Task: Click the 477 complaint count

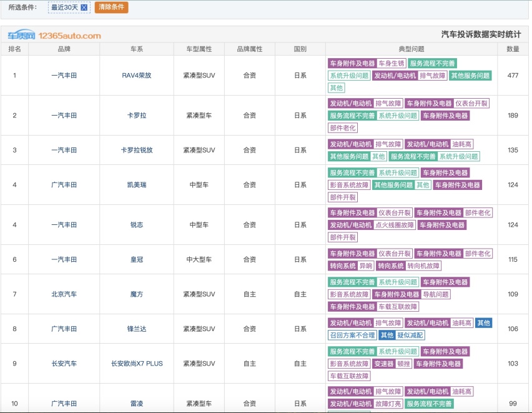Action: pyautogui.click(x=513, y=76)
